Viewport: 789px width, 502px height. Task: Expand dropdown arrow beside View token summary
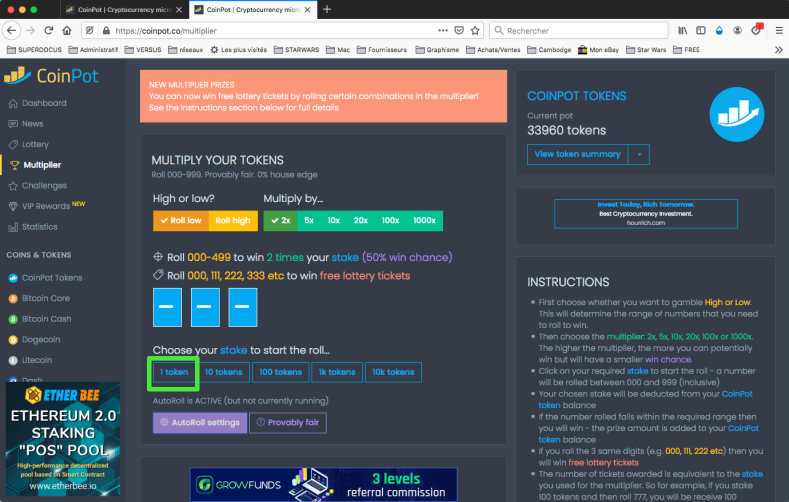[639, 154]
